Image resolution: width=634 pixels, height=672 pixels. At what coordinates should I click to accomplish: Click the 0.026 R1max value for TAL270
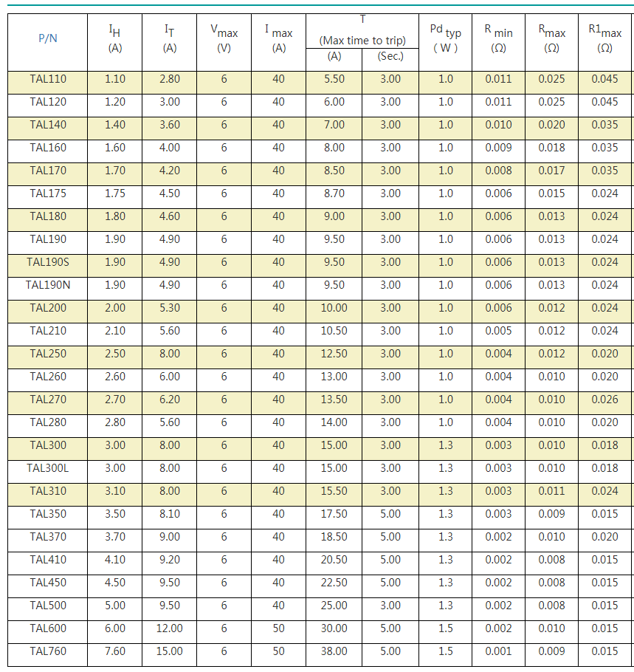point(605,400)
